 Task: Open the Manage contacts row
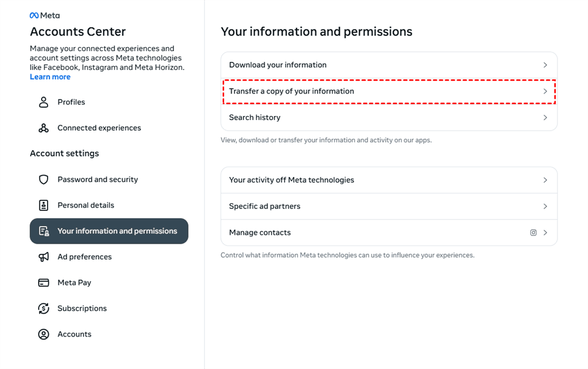[x=260, y=233]
